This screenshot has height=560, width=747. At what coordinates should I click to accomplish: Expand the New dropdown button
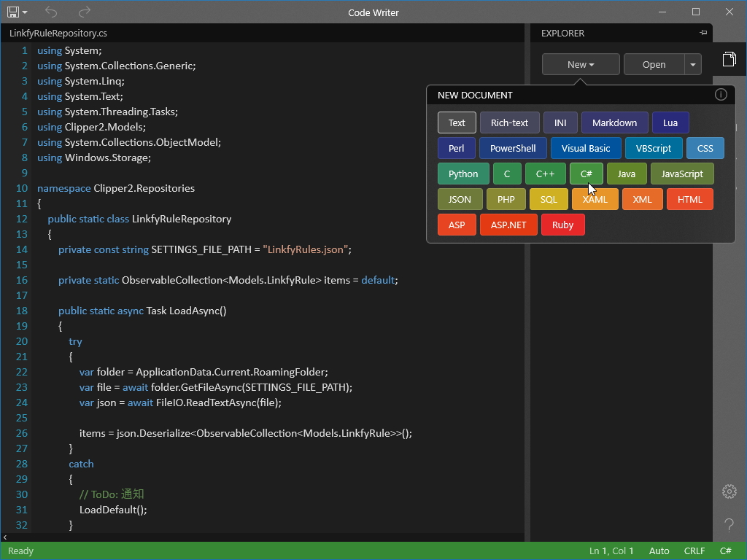(x=581, y=64)
